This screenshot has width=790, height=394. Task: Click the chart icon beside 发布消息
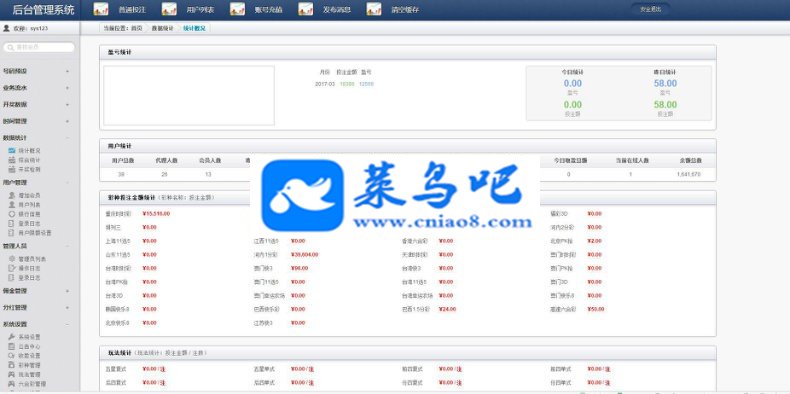[306, 9]
